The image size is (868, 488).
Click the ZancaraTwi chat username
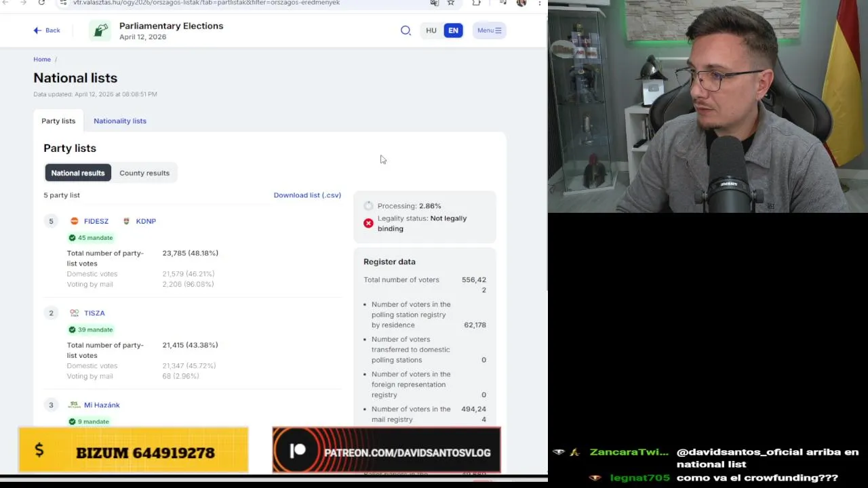(x=629, y=452)
